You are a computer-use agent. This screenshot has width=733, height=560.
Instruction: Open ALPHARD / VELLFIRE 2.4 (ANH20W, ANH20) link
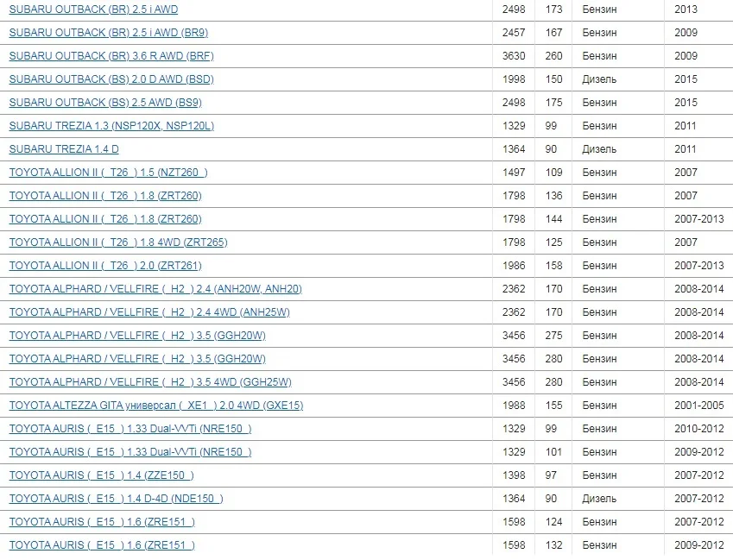155,290
